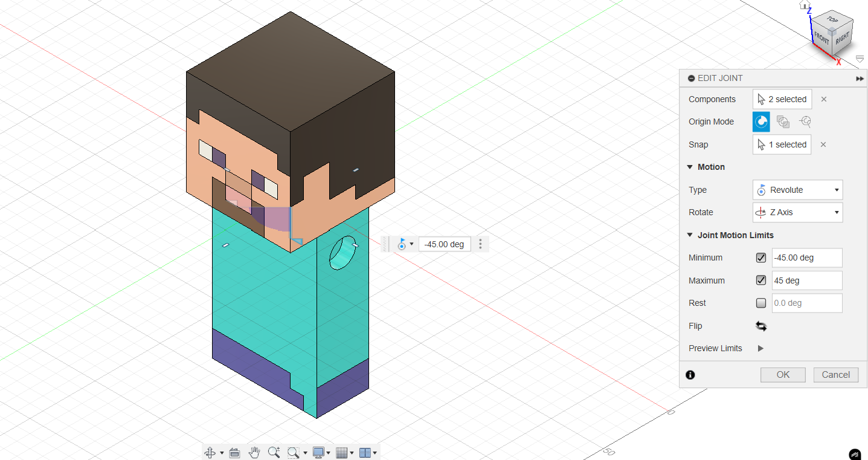Image resolution: width=868 pixels, height=460 pixels.
Task: Click the Maximum 45 deg input field
Action: click(x=807, y=280)
